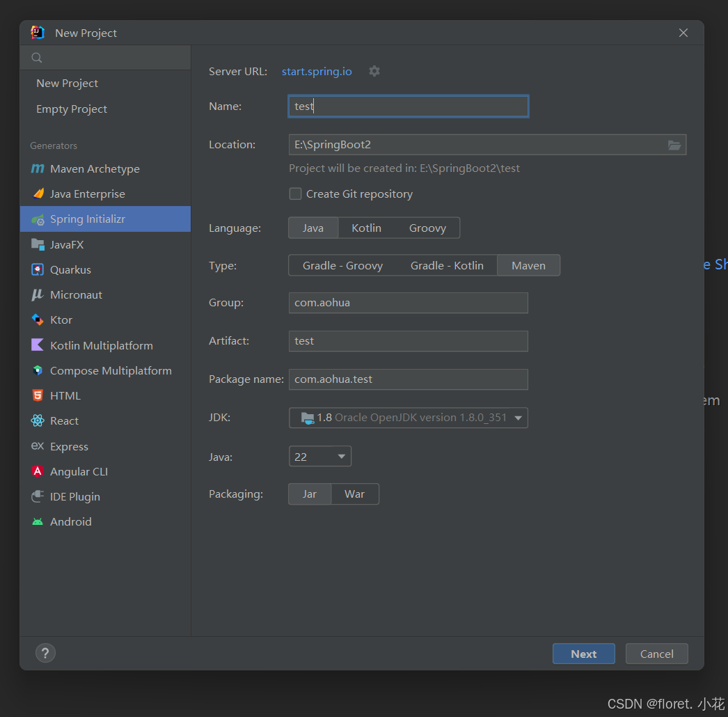Click the Express ex icon

click(38, 446)
